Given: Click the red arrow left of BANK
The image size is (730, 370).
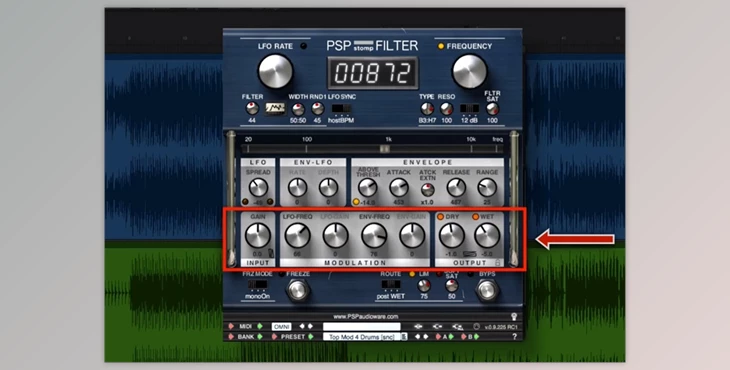Looking at the screenshot, I should (231, 336).
